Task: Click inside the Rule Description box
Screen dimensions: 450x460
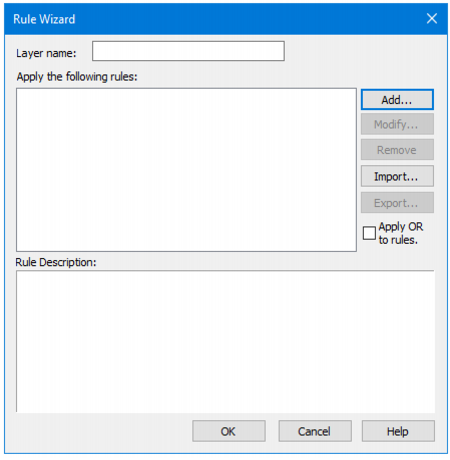Action: 225,341
